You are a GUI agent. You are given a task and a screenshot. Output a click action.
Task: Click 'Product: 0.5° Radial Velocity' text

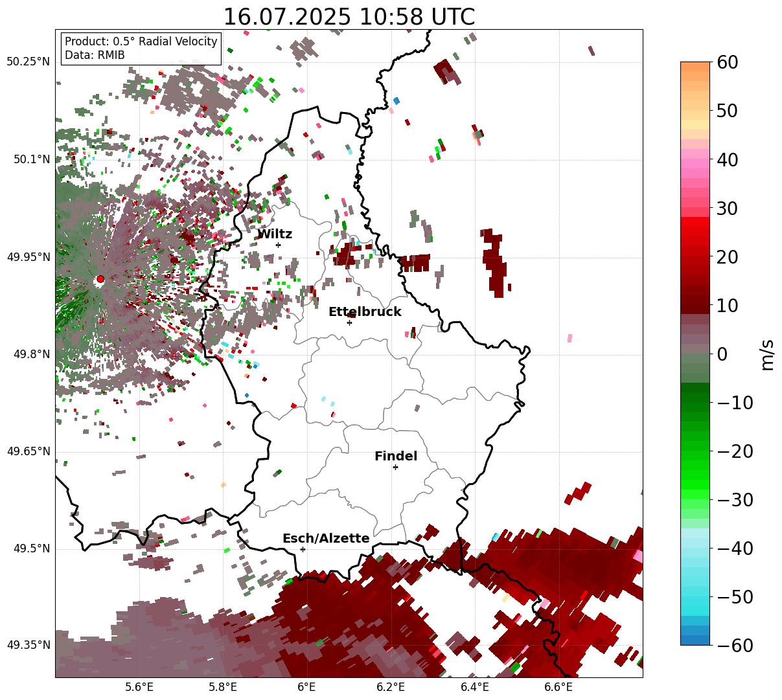pyautogui.click(x=141, y=41)
